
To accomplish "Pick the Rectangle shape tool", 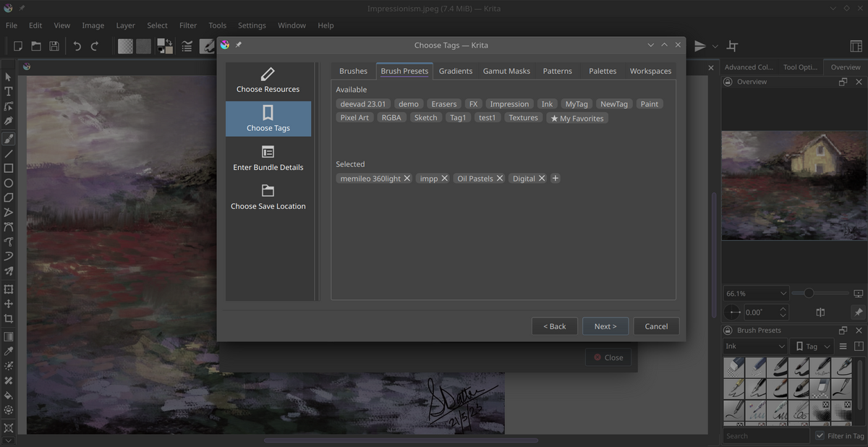I will click(9, 168).
